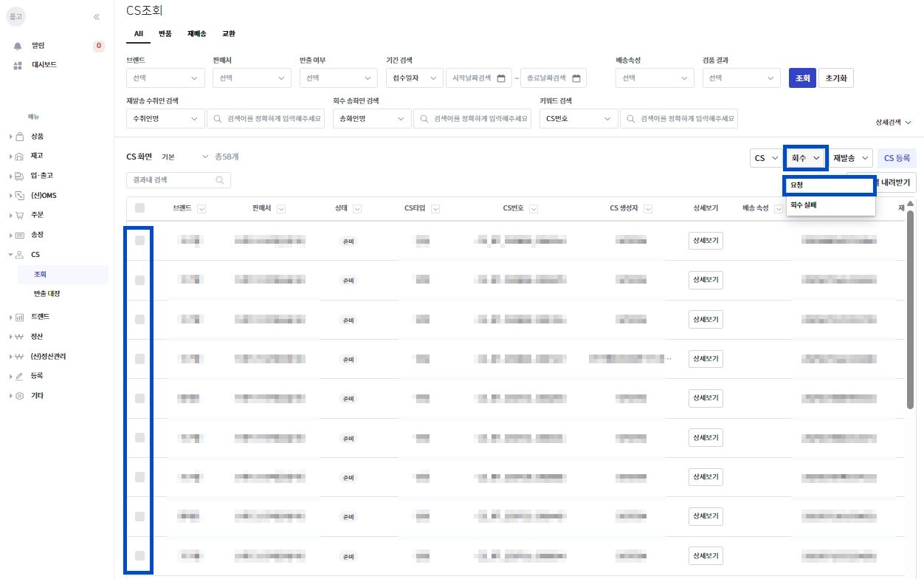Open 기타 menu via the gear icon
Image resolution: width=924 pixels, height=579 pixels.
pyautogui.click(x=20, y=396)
